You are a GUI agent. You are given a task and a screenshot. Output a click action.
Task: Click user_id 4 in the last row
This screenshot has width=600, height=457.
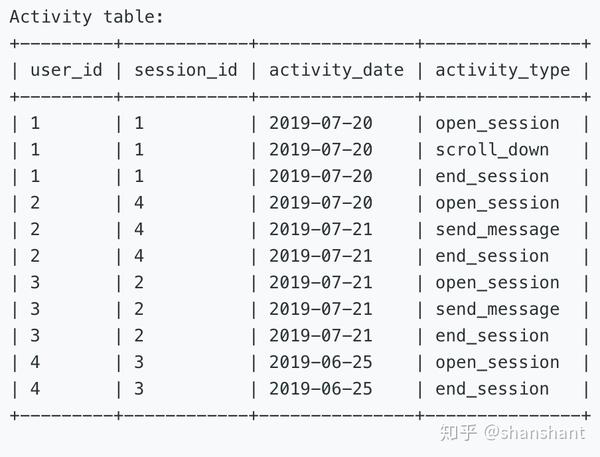35,389
